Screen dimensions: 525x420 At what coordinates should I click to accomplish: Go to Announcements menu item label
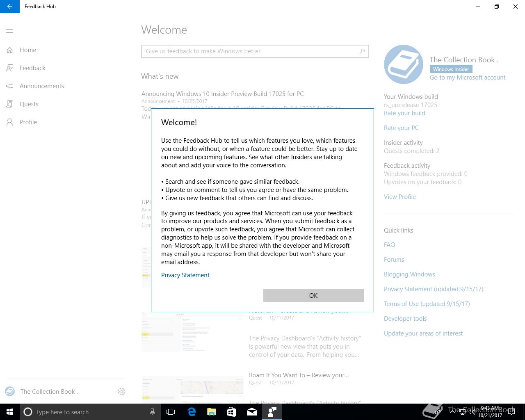coord(42,86)
